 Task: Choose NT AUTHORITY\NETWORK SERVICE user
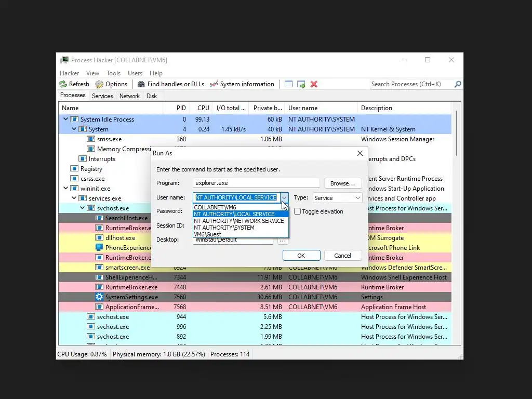(241, 221)
